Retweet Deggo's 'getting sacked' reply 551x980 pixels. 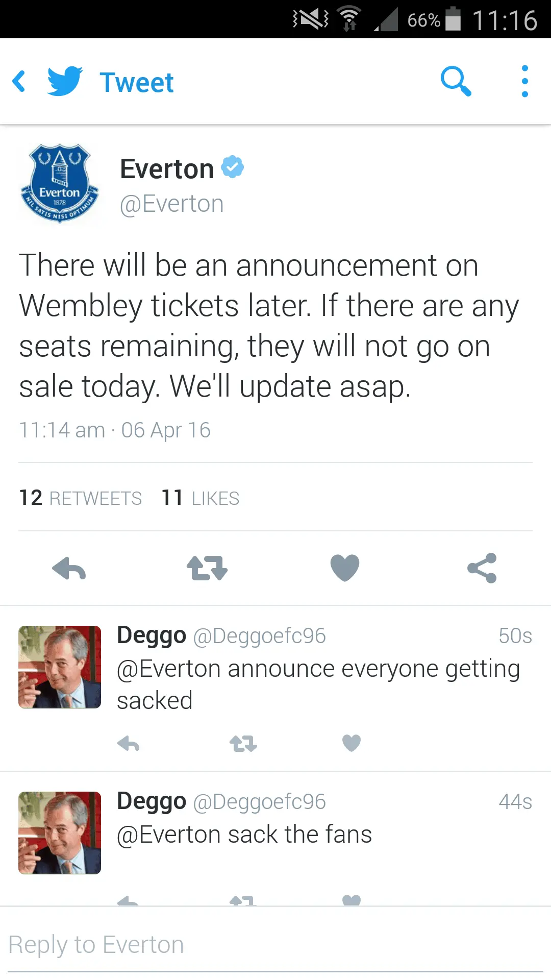[243, 744]
